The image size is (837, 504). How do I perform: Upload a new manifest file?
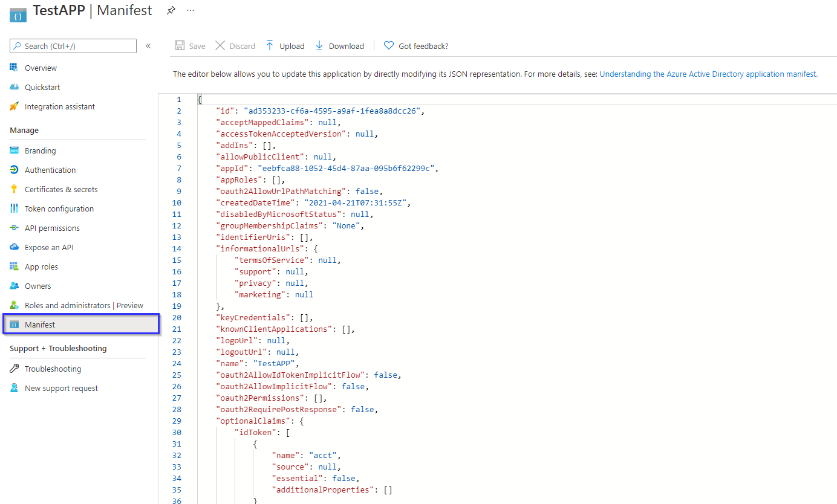point(284,45)
